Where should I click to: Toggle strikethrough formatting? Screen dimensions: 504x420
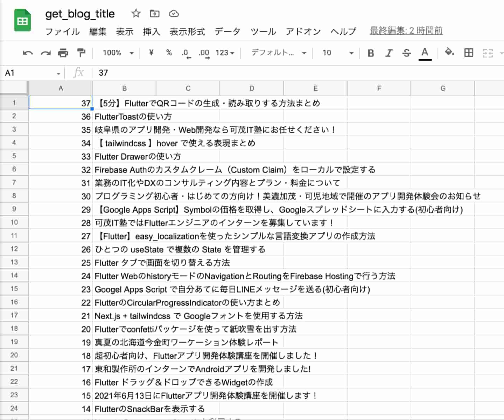click(x=406, y=53)
